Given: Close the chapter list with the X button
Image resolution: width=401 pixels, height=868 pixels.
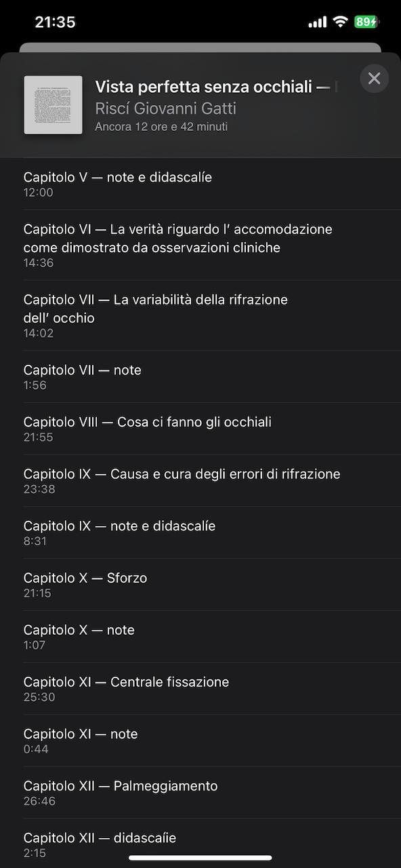Looking at the screenshot, I should pyautogui.click(x=374, y=78).
